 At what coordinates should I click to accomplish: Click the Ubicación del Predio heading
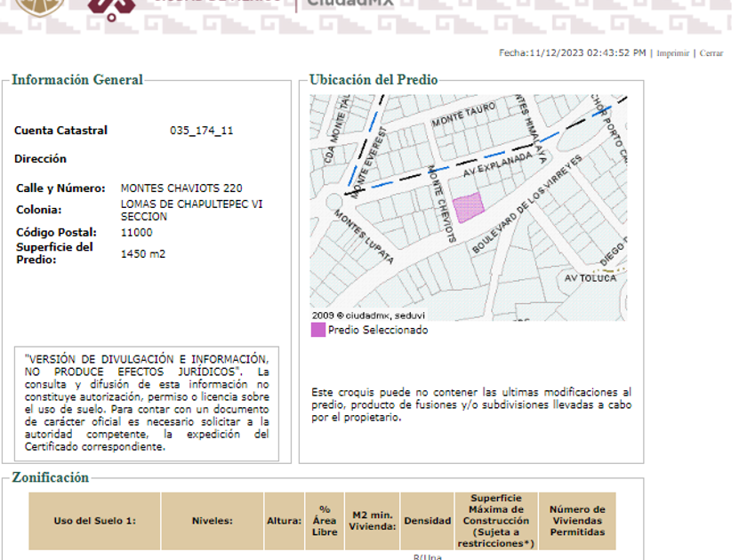[x=373, y=79]
